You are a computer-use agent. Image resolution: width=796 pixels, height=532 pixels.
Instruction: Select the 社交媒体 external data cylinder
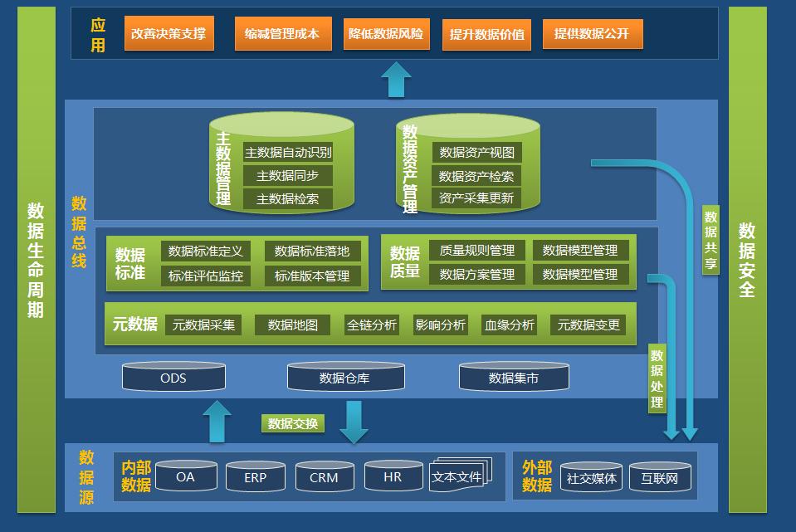tap(592, 476)
